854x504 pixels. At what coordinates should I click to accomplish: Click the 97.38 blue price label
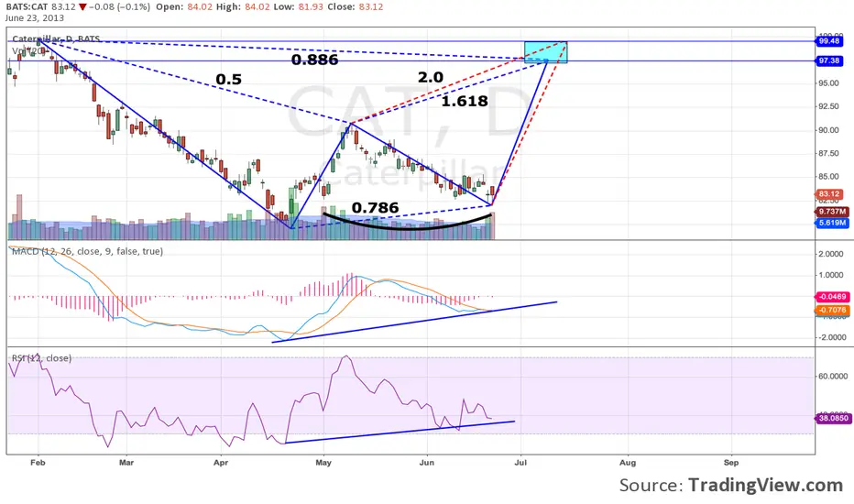click(828, 60)
